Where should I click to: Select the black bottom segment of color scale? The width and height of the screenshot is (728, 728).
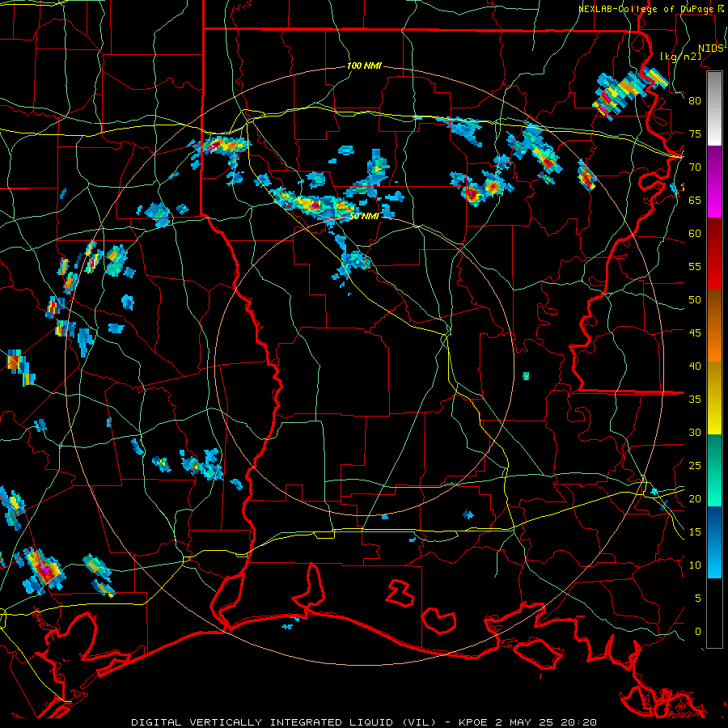[714, 613]
